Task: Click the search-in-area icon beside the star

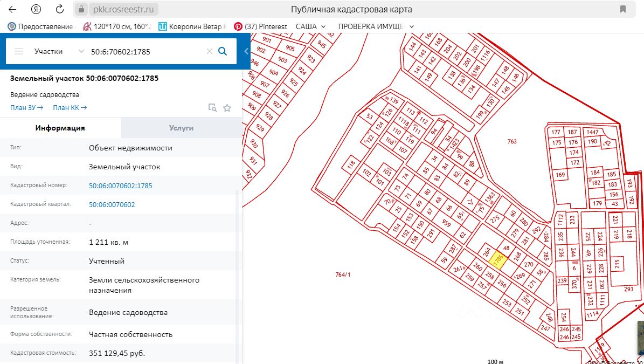Action: [212, 108]
